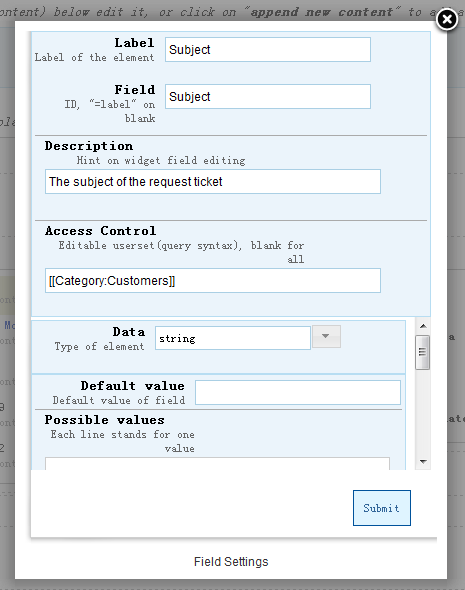This screenshot has height=590, width=465.
Task: Click the Access Control heading
Action: point(100,231)
